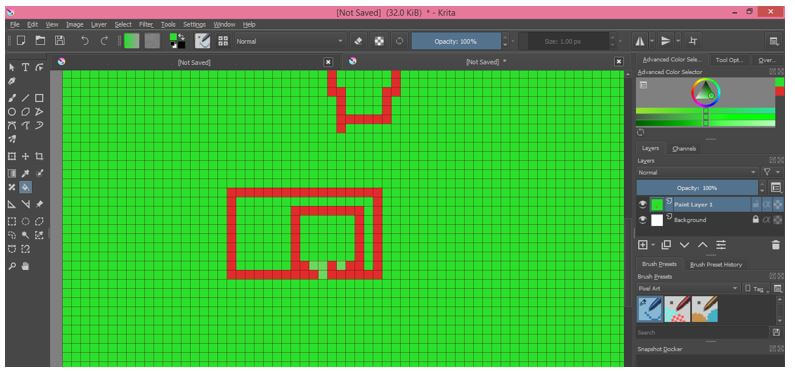Open the workspace chooser icon
The height and width of the screenshot is (371, 795).
(774, 41)
